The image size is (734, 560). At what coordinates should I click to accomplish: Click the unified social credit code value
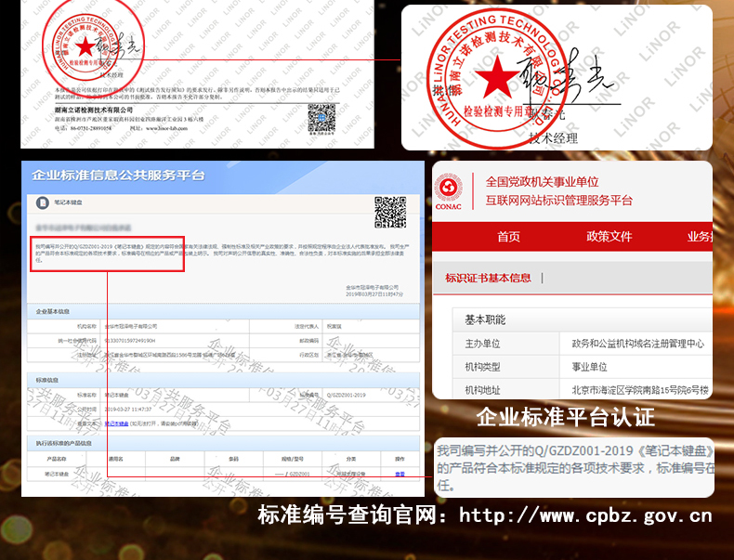(130, 341)
